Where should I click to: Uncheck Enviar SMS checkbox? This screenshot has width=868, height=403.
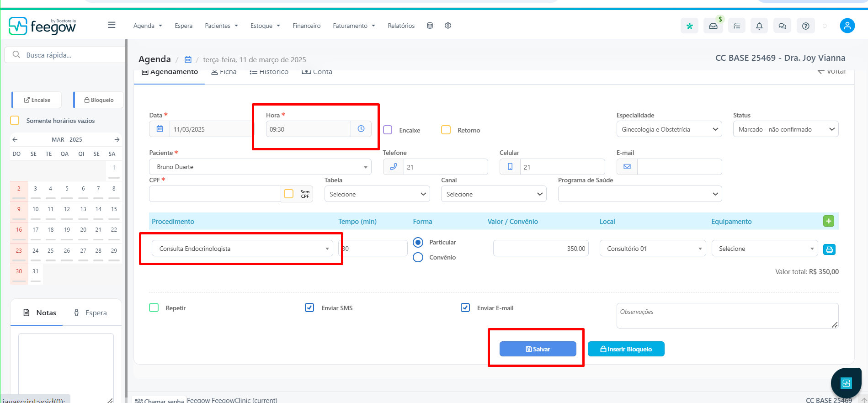tap(309, 308)
